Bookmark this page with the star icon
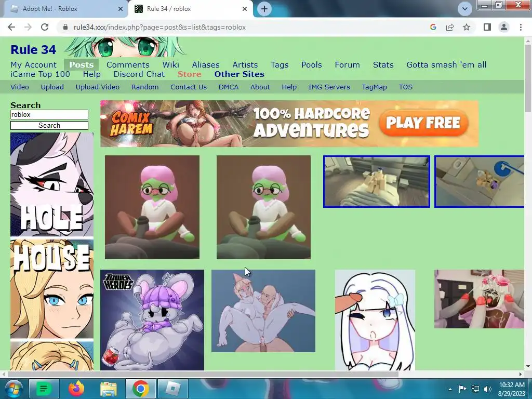This screenshot has width=532, height=399. (467, 27)
